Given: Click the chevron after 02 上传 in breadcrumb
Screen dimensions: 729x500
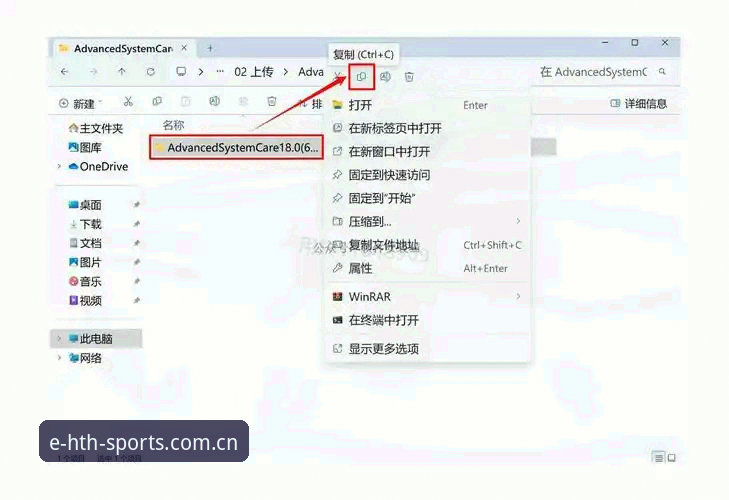Looking at the screenshot, I should (286, 72).
